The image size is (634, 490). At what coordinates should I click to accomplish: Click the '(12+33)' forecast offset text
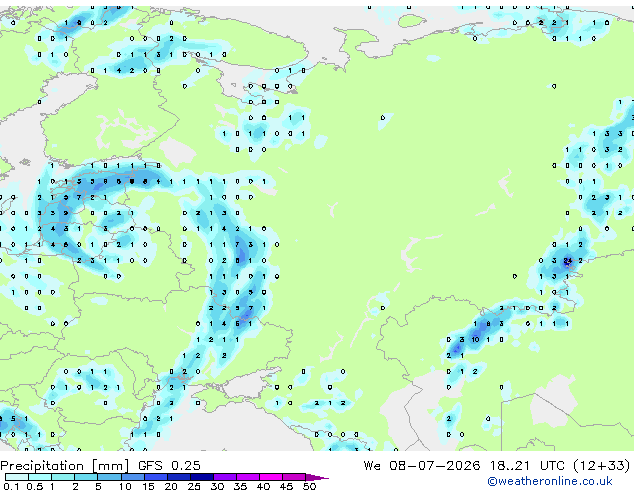(602, 466)
